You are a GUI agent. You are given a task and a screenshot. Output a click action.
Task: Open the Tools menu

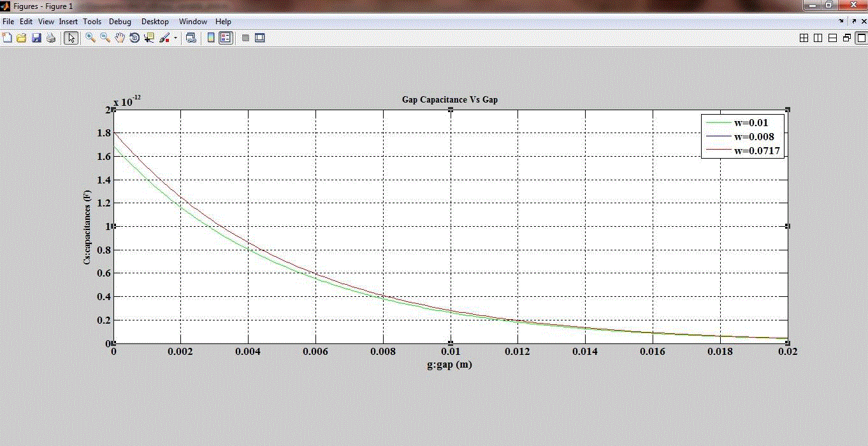pyautogui.click(x=92, y=22)
